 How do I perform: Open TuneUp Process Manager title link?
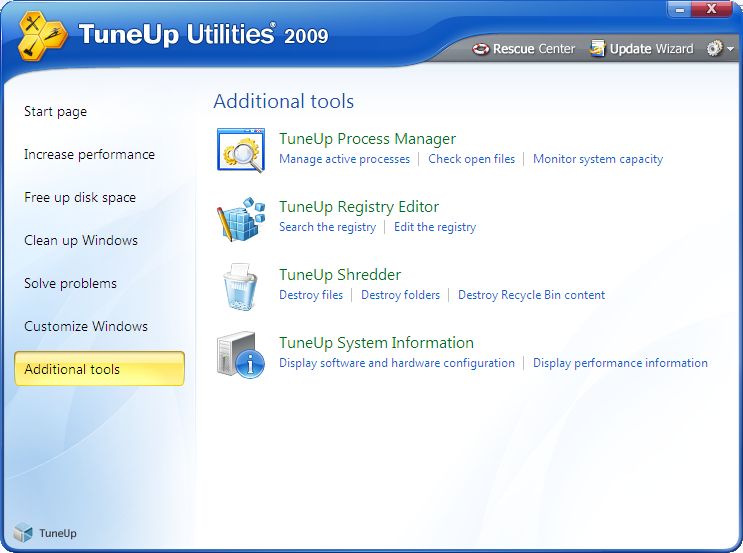coord(367,139)
